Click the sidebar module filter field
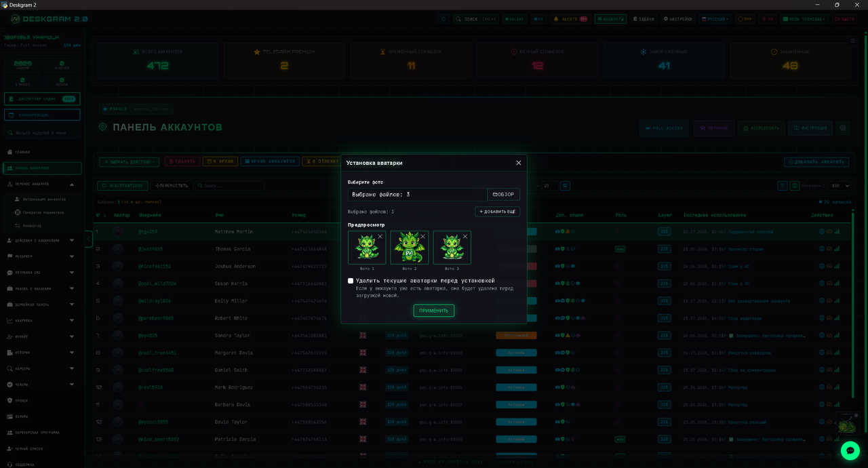 point(42,133)
